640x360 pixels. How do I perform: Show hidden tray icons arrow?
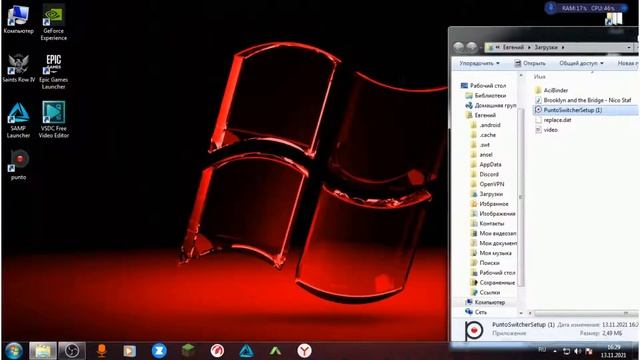(x=555, y=351)
